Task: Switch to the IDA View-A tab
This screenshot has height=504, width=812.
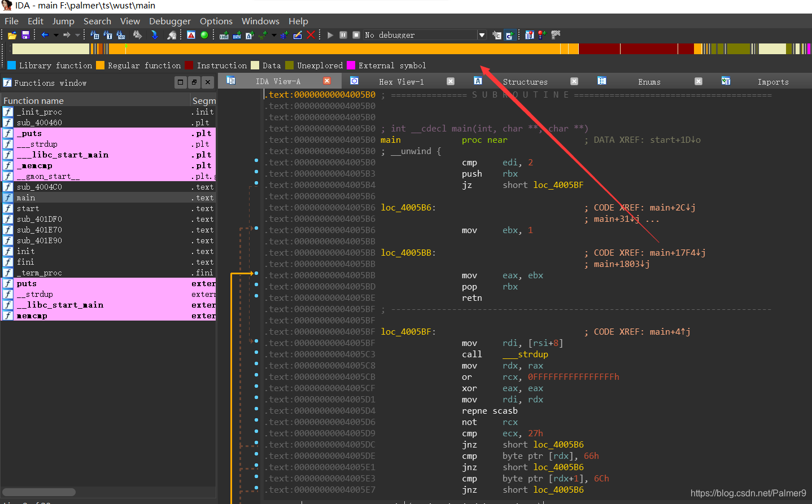Action: [278, 82]
